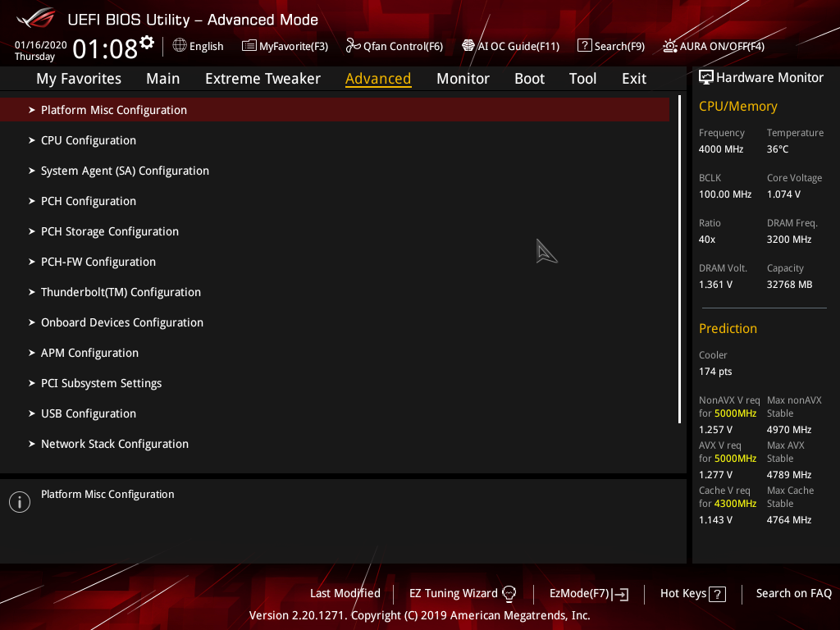Click the ROG logo icon

click(35, 19)
